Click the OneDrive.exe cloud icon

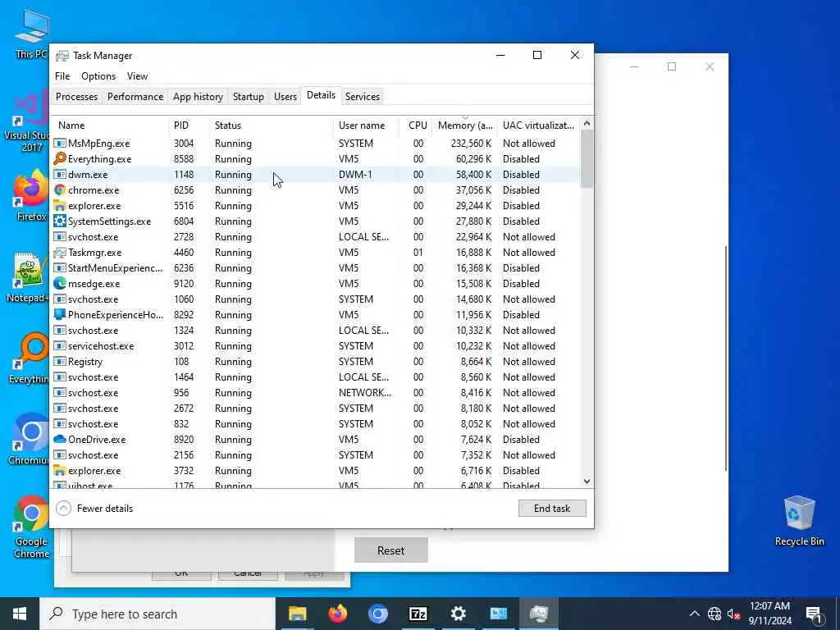point(60,440)
